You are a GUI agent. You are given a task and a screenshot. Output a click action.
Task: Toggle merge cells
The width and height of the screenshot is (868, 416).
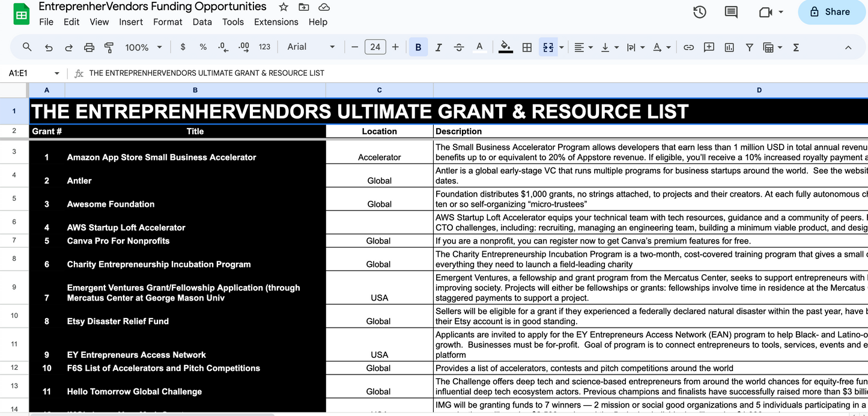[548, 47]
